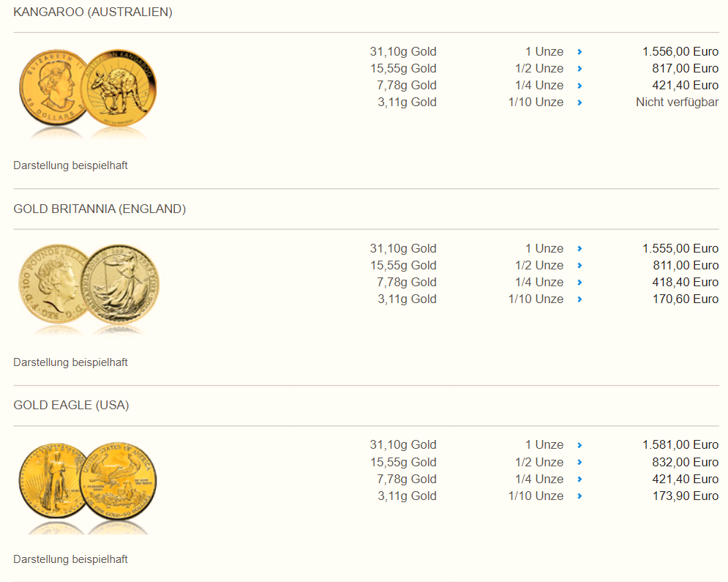This screenshot has height=582, width=728.
Task: Click the Gold Britannia (England) heading
Action: (x=100, y=209)
